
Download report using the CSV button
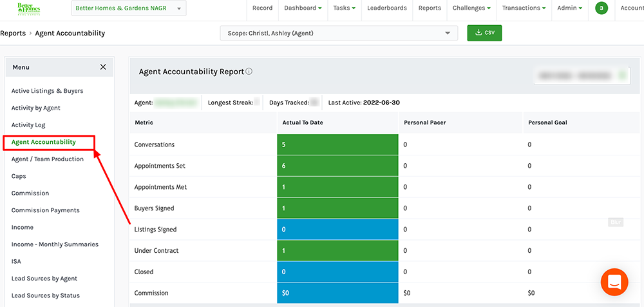484,33
